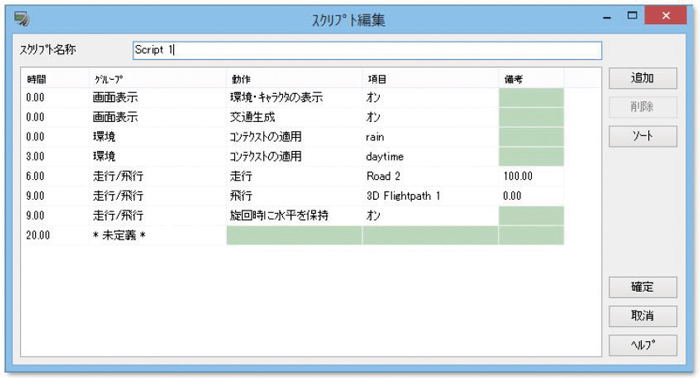
Task: Select the rain context item cell
Action: pyautogui.click(x=430, y=137)
